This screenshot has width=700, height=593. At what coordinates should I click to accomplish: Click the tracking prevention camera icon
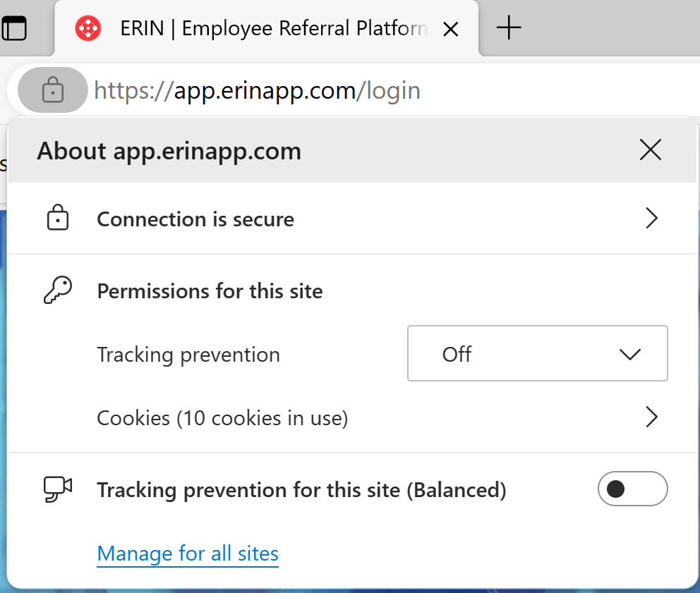(57, 489)
